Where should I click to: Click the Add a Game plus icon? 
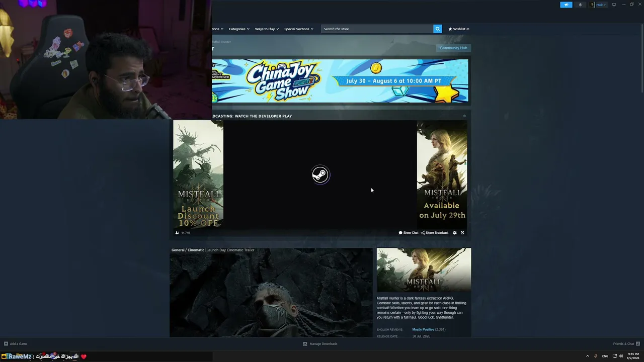[6, 344]
